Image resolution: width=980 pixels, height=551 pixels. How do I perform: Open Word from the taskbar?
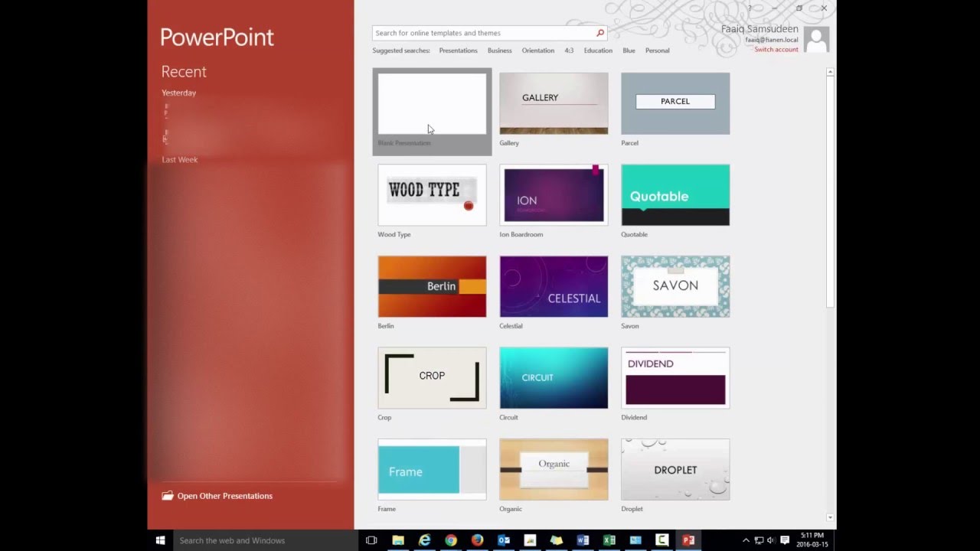point(583,540)
